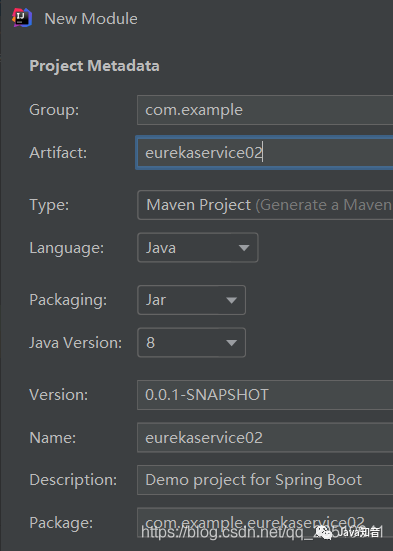393x551 pixels.
Task: Click the Java Version: label
Action: pos(76,343)
